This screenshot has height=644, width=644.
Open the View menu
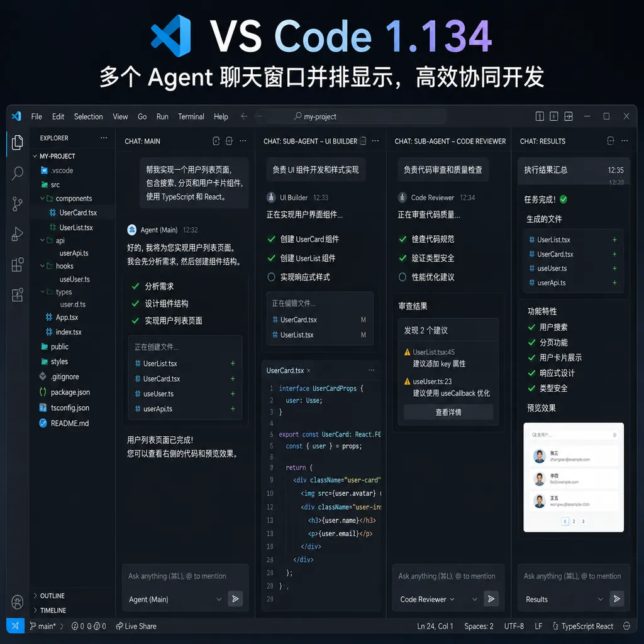(x=120, y=116)
